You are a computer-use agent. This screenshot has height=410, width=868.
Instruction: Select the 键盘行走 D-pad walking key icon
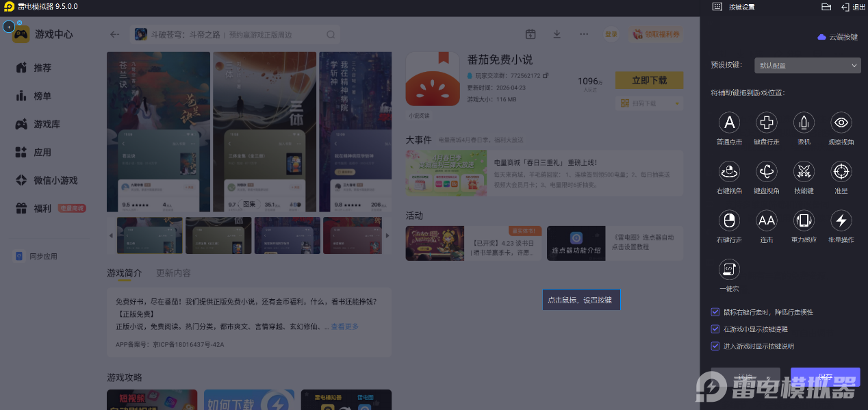point(767,123)
